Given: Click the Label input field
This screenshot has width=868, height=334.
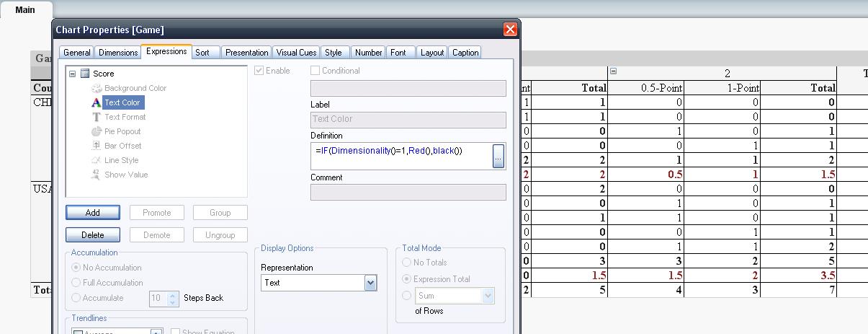Looking at the screenshot, I should pos(408,119).
